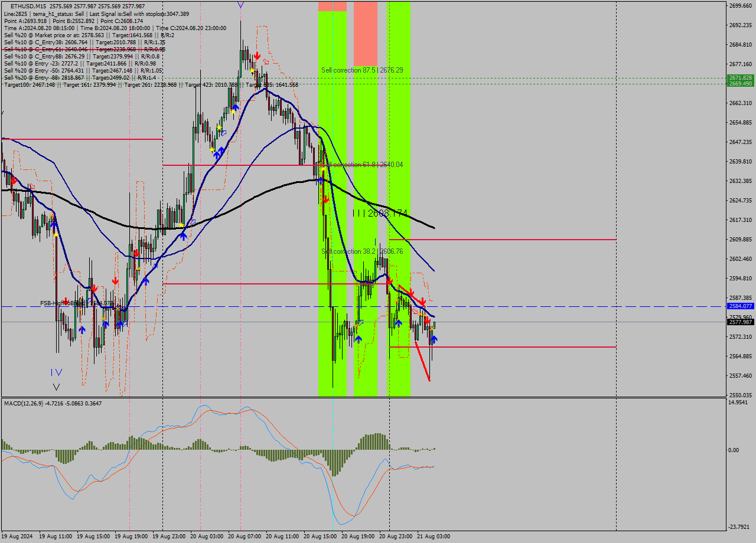Select the 'Sell %10 @ C_Entry88: 2676.29' line
Image resolution: width=756 pixels, height=543 pixels.
(x=83, y=56)
